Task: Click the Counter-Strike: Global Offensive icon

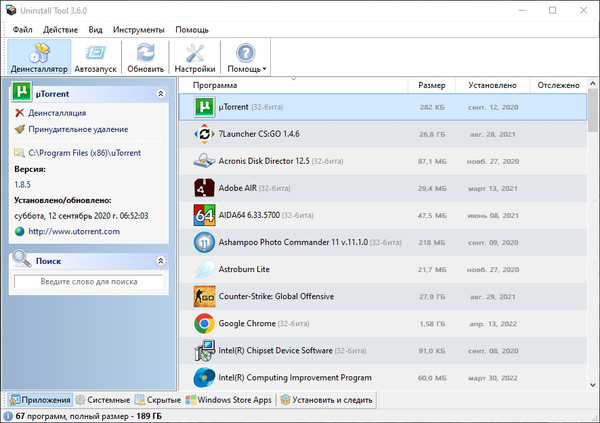Action: [203, 296]
